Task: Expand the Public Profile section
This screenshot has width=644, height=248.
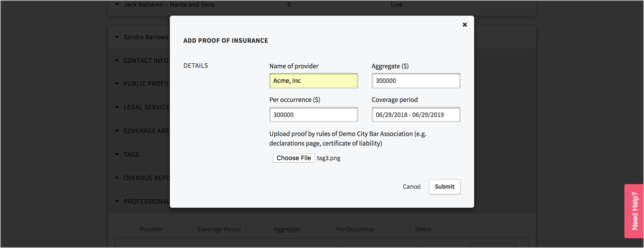Action: 118,84
